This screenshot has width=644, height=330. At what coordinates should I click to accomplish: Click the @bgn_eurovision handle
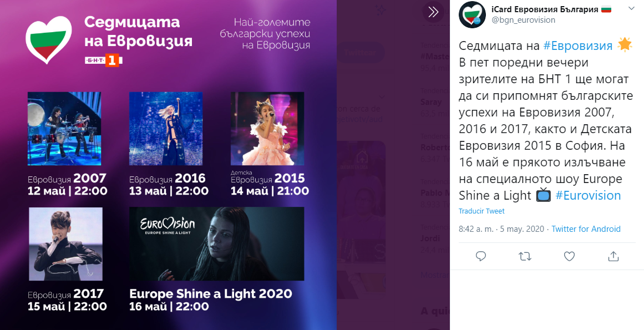point(523,20)
